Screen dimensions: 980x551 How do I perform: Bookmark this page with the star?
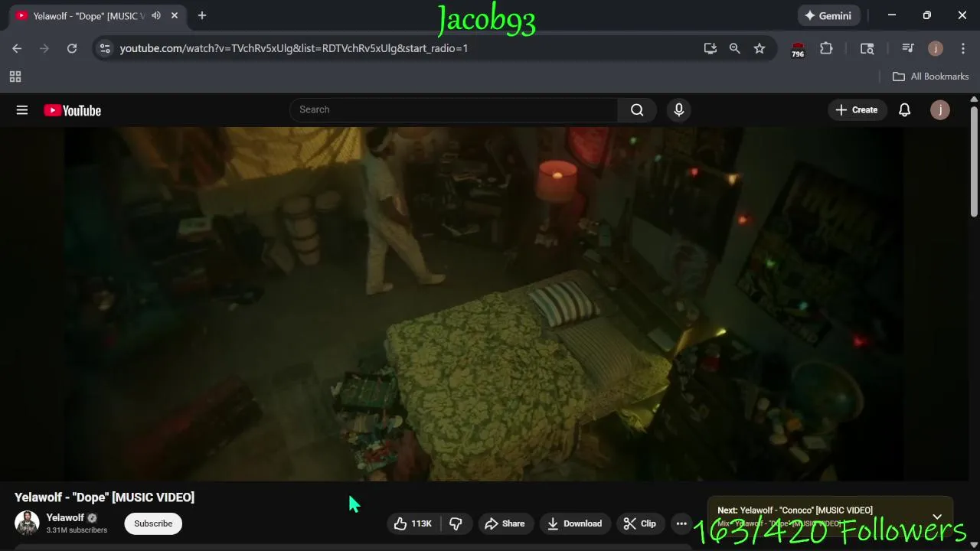759,48
